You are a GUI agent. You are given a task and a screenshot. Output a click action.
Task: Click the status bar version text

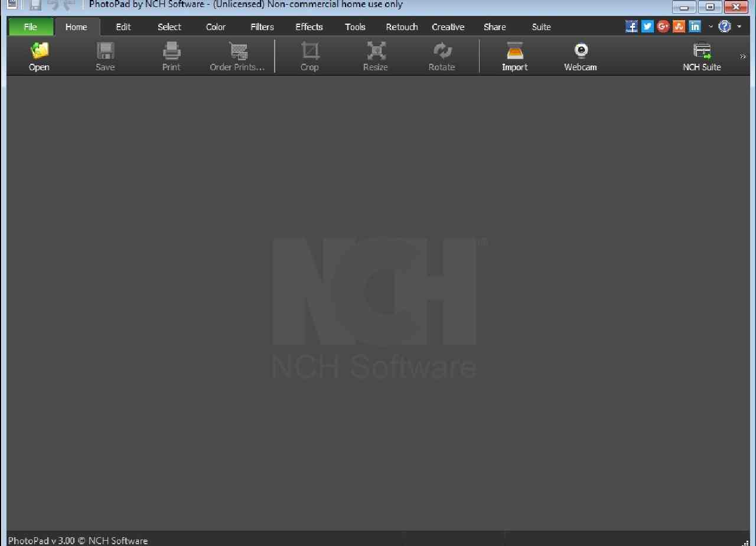[x=78, y=540]
